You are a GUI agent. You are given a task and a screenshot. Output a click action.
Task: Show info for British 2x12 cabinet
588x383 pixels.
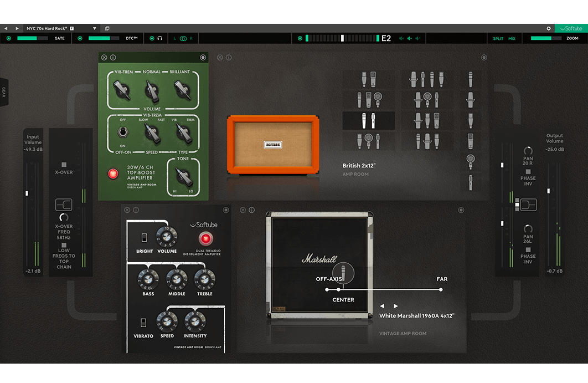tap(229, 58)
